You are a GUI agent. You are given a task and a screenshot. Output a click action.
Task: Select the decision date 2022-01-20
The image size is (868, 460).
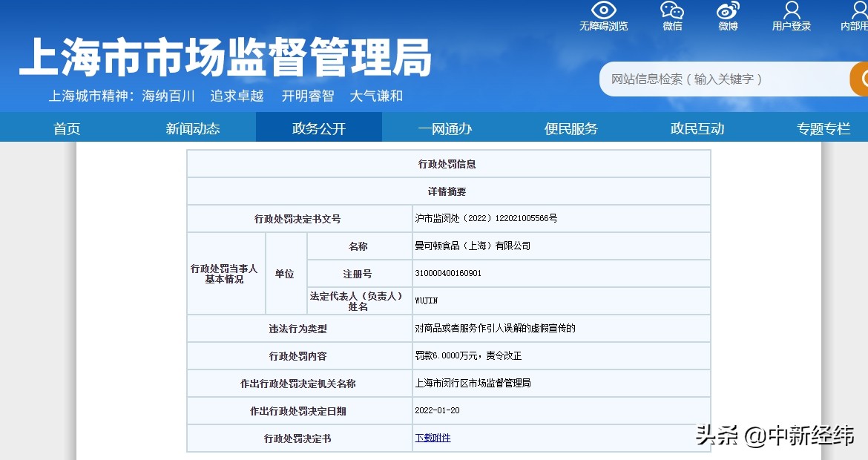pos(437,410)
